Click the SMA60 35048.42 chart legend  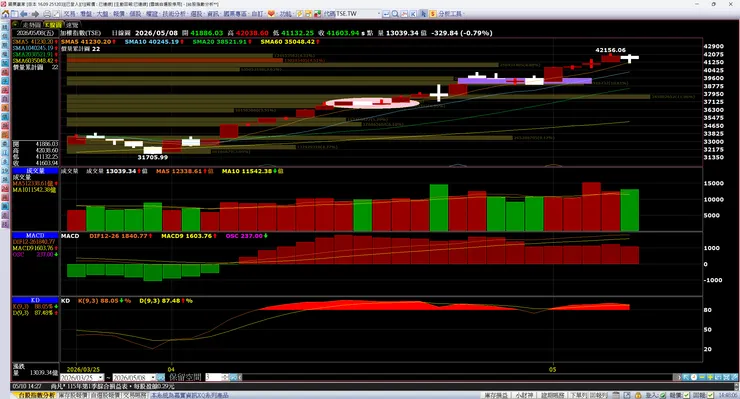[290, 42]
